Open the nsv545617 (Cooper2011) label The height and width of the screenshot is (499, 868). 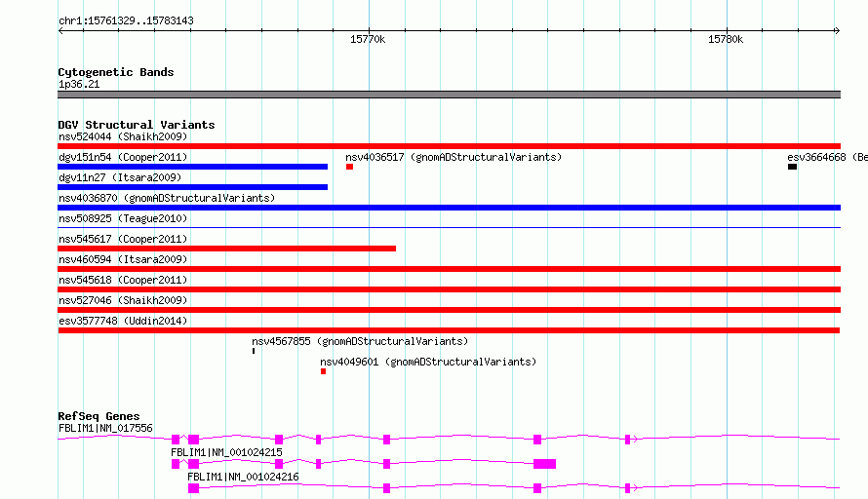pyautogui.click(x=123, y=239)
